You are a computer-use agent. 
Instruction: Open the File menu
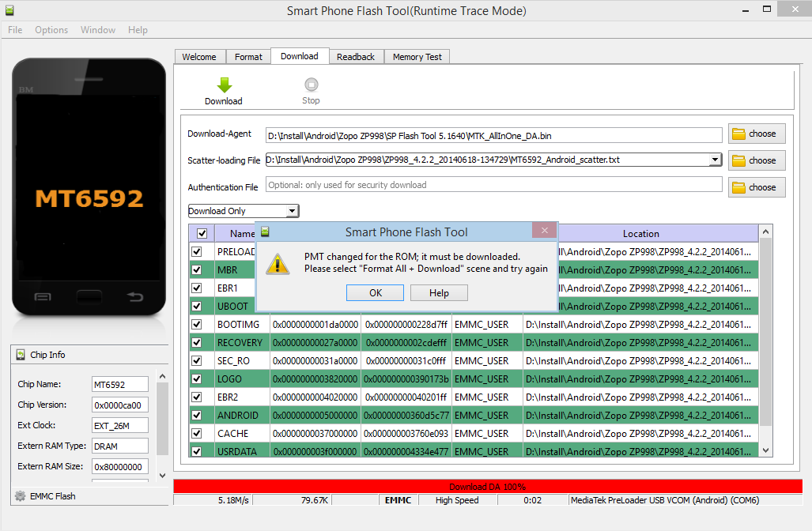tap(15, 30)
